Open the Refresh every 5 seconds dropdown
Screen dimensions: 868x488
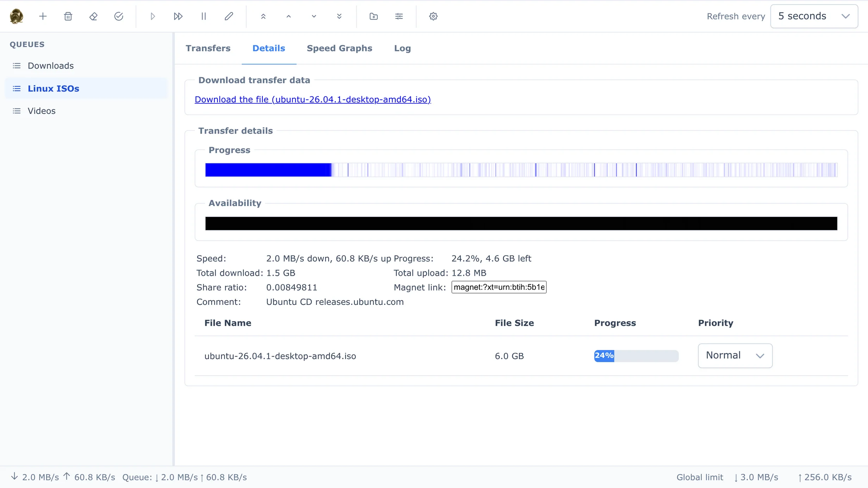pos(814,16)
